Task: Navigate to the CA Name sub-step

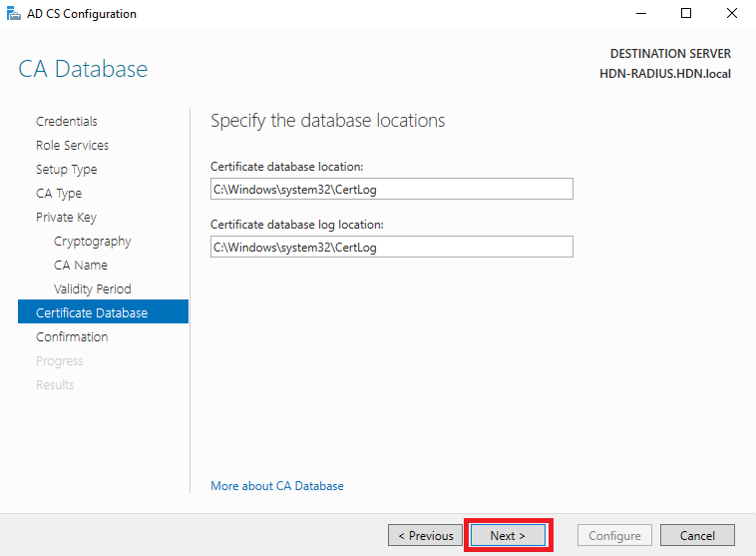Action: [x=81, y=265]
